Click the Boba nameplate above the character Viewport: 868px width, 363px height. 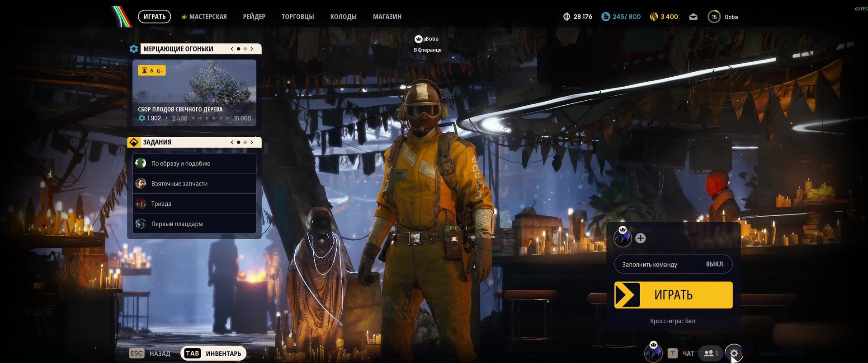point(432,39)
